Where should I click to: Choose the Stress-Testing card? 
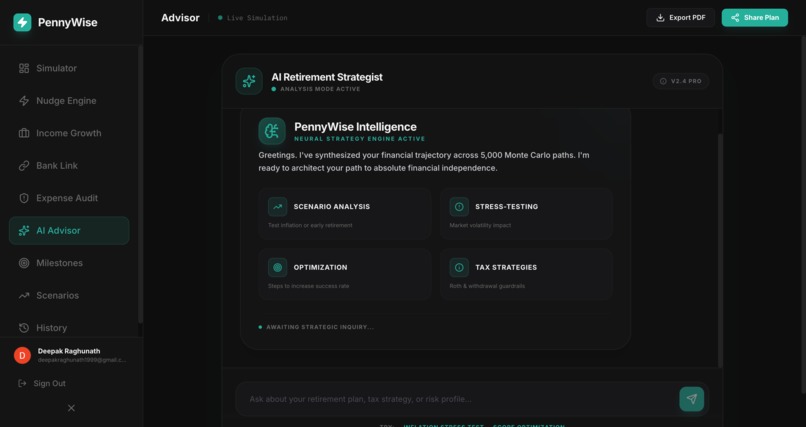(x=526, y=214)
